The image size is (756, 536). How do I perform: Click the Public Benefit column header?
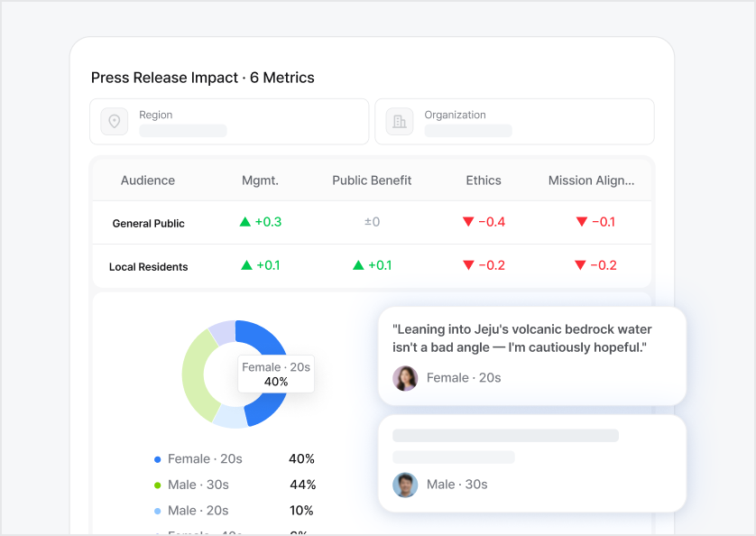372,180
